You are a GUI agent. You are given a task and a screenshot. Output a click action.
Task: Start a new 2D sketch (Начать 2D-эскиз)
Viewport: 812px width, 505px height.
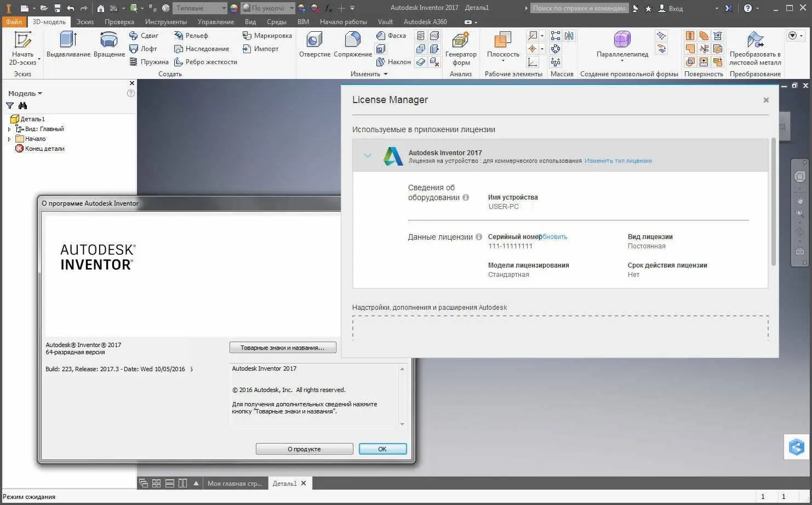23,49
